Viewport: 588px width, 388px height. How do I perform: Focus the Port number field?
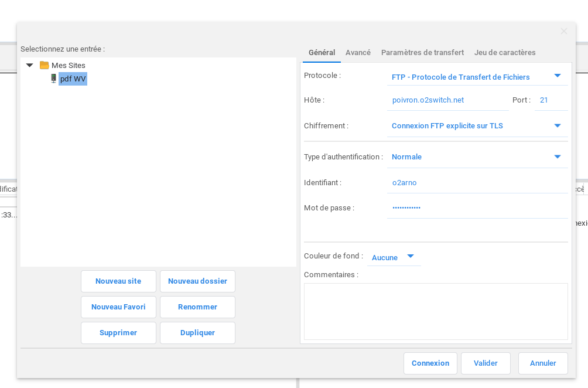click(x=551, y=100)
